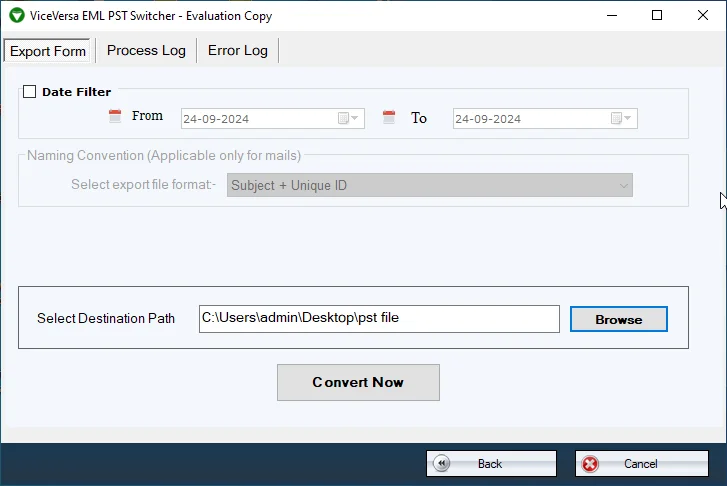Click the Naming Convention group label

[164, 155]
